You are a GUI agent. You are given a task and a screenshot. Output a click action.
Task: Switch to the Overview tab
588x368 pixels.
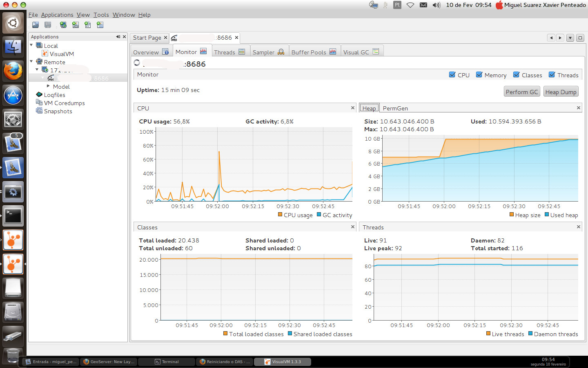point(151,52)
